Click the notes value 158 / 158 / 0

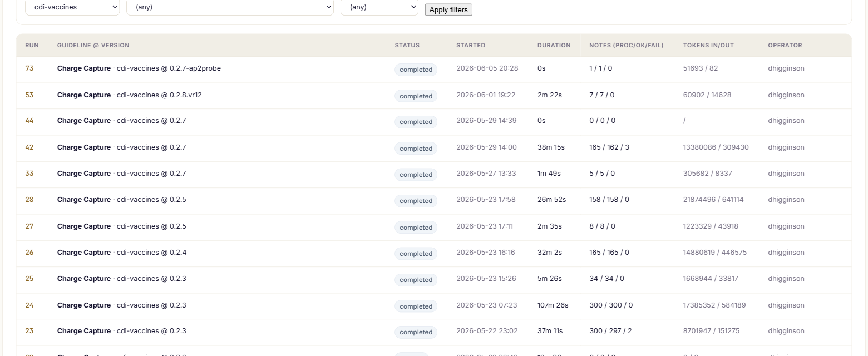tap(609, 200)
